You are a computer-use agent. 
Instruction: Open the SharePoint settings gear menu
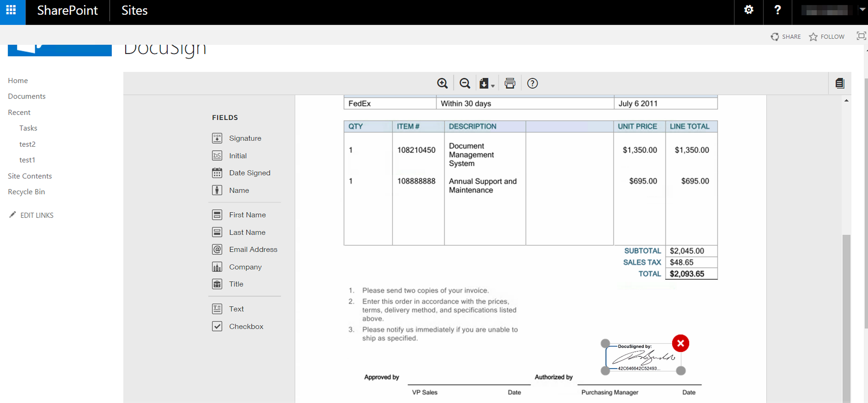coord(749,10)
